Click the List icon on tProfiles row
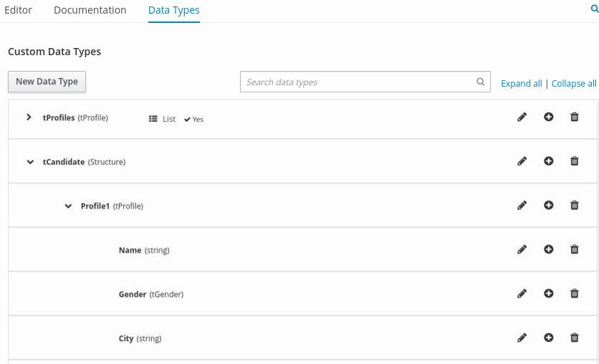Image resolution: width=599 pixels, height=364 pixels. [x=153, y=119]
